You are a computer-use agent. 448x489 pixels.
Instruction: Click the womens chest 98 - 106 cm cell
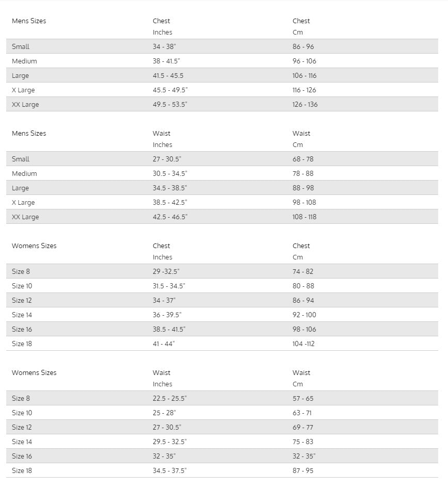pyautogui.click(x=305, y=329)
